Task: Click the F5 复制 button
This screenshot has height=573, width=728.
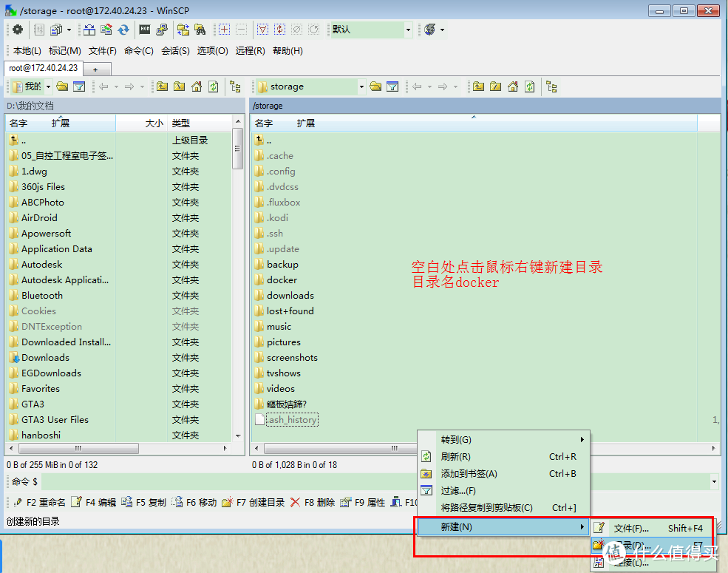Action: (144, 503)
